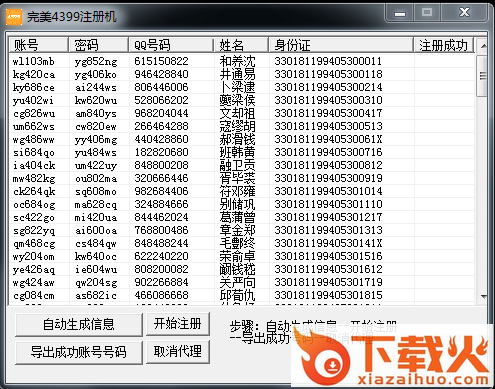The image size is (495, 389).
Task: Sort by the QQ号码 column header
Action: 171,45
